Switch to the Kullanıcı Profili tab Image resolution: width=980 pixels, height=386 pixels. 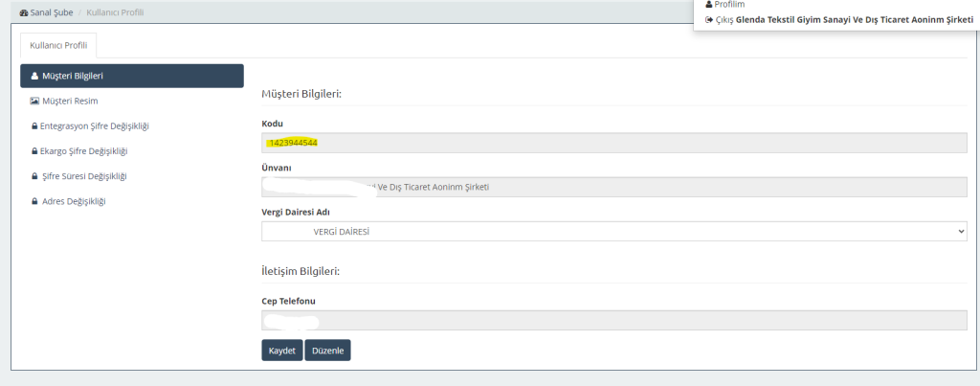click(57, 45)
